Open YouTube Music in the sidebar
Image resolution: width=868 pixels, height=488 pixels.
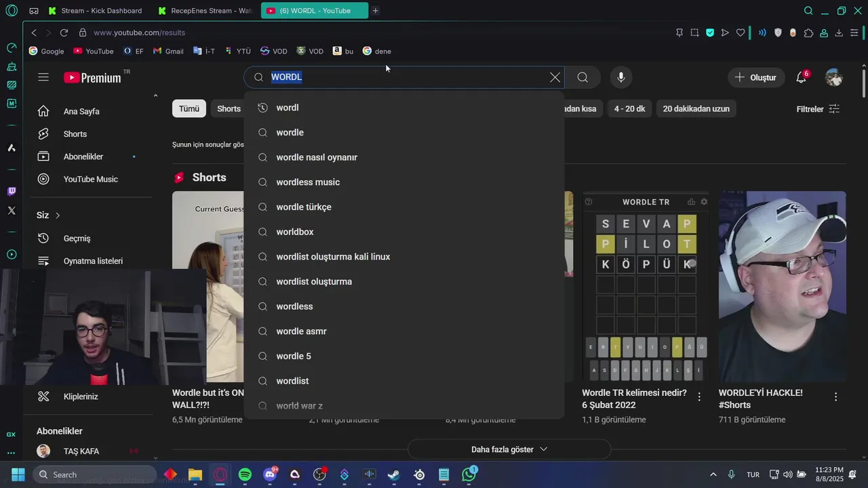tap(91, 179)
